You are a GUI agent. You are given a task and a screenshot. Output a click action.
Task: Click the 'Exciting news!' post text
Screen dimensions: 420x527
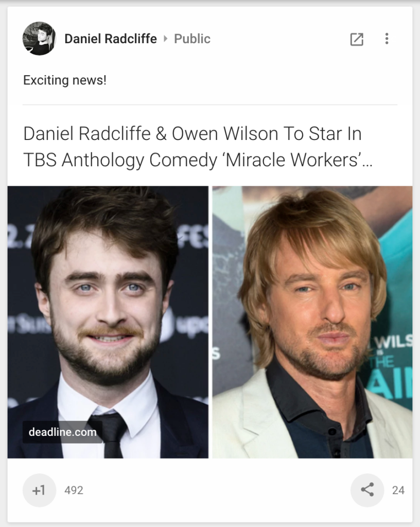(65, 80)
